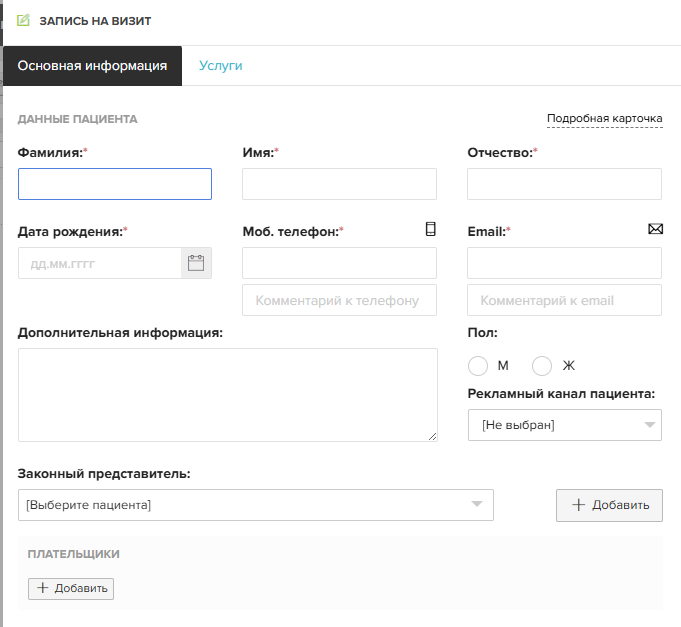Open the Законный представитель patient dropdown
This screenshot has height=627, width=681.
[x=256, y=505]
